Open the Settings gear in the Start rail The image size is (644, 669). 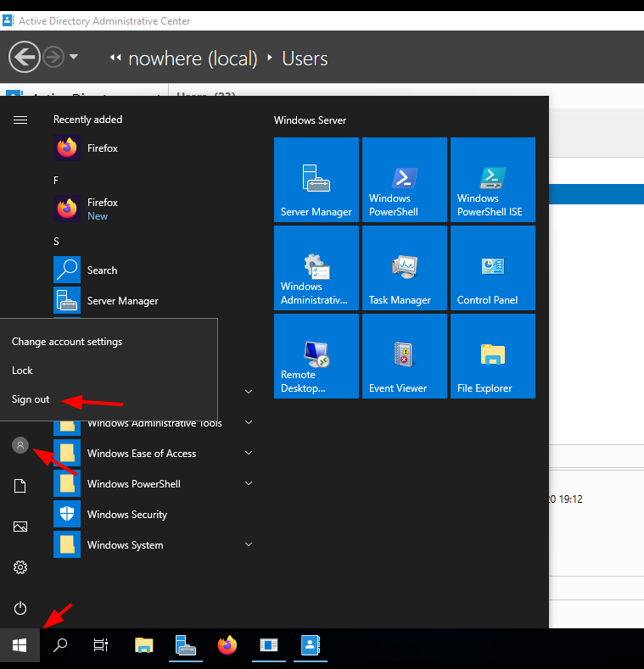click(x=20, y=567)
